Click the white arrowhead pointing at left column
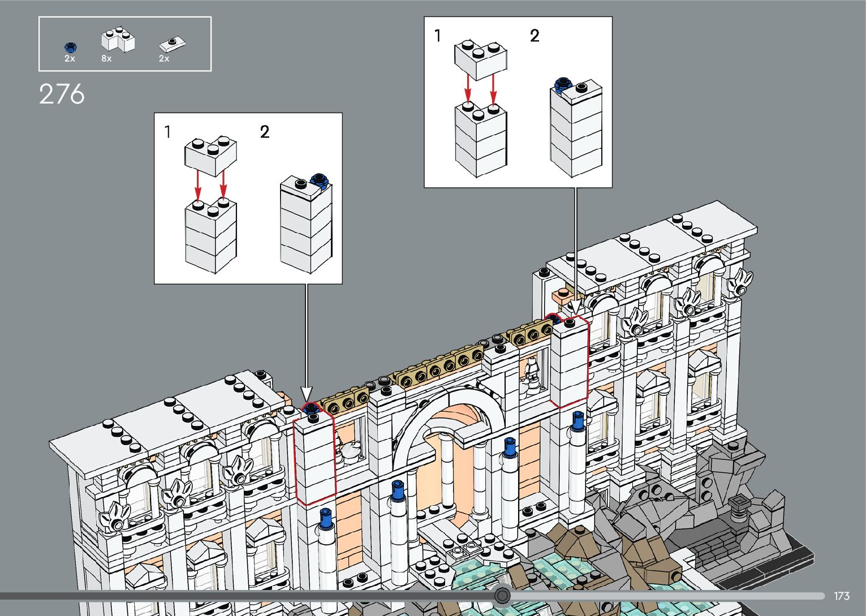 (306, 394)
